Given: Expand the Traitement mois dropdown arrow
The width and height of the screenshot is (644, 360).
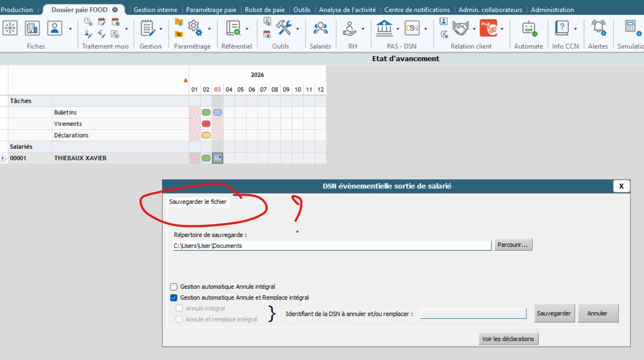Looking at the screenshot, I should (126, 29).
